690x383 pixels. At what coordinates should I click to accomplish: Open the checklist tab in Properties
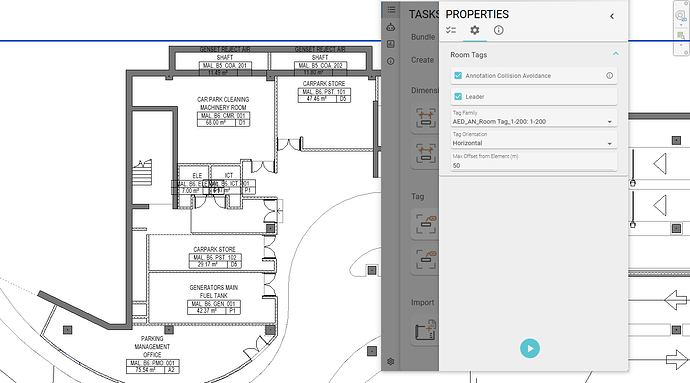point(451,30)
